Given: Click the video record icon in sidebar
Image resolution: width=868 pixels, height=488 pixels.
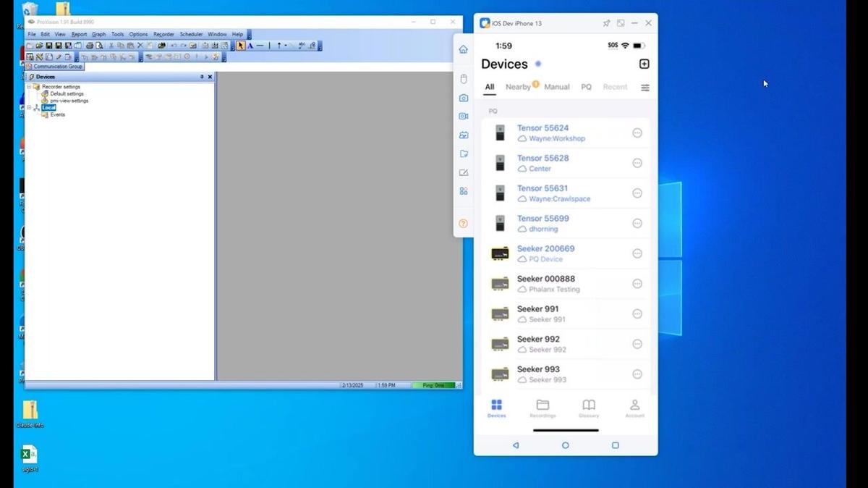Looking at the screenshot, I should click(x=464, y=116).
